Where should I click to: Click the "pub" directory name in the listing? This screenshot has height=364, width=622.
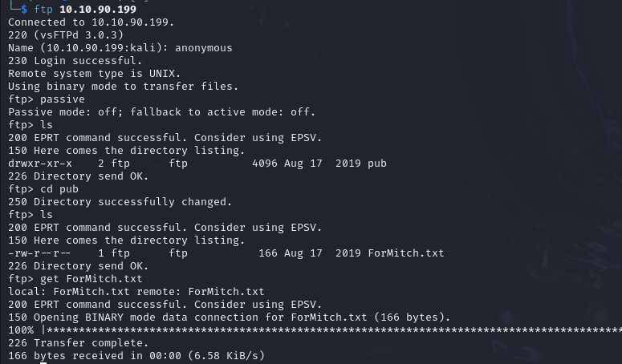pyautogui.click(x=376, y=163)
